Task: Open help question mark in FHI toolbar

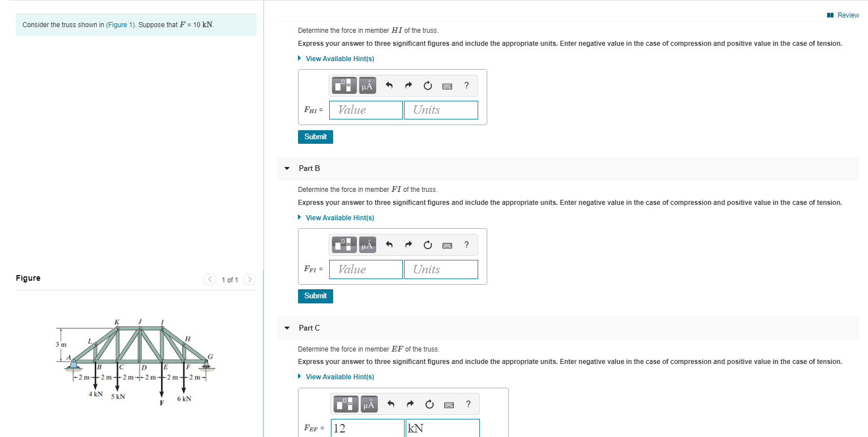Action: pos(466,85)
